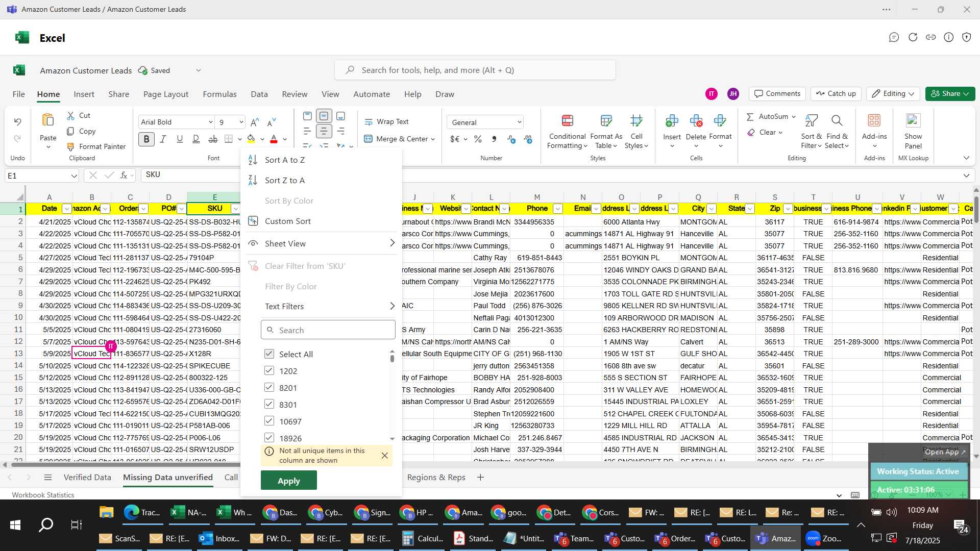Image resolution: width=980 pixels, height=551 pixels.
Task: Open the Editing mode dropdown
Action: pyautogui.click(x=893, y=94)
